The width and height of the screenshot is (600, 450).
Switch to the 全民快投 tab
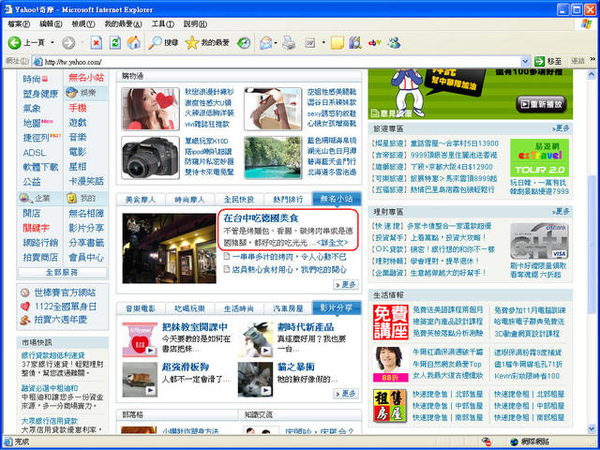tap(239, 199)
